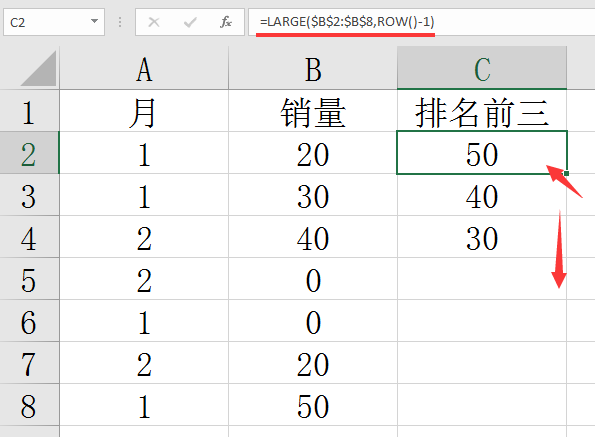Open the Name Box dropdown arrow
The height and width of the screenshot is (437, 595).
point(94,22)
